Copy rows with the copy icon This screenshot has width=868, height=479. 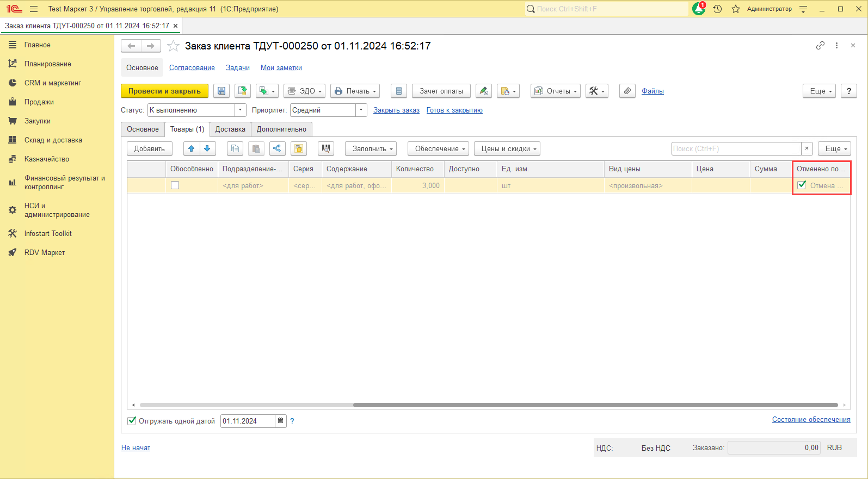point(235,149)
